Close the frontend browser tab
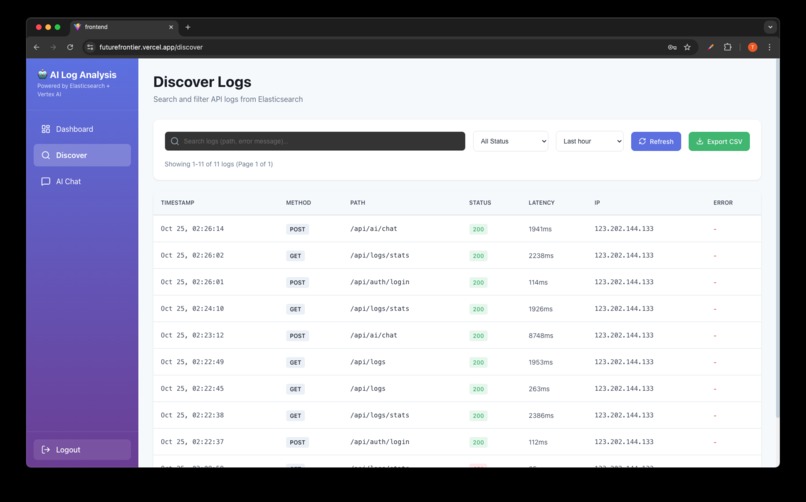The image size is (806, 502). pyautogui.click(x=171, y=27)
